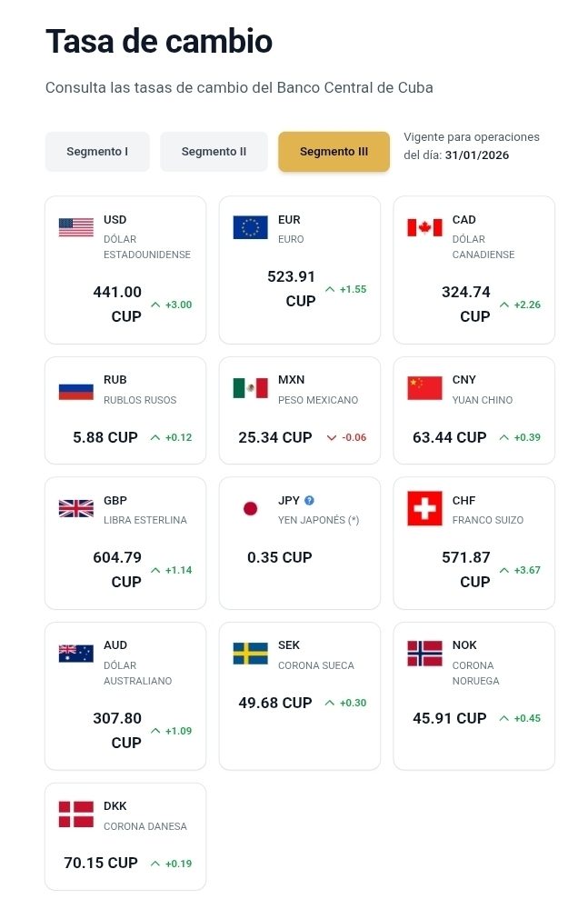588x909 pixels.
Task: Click the red down arrow on MXN
Action: pos(332,438)
